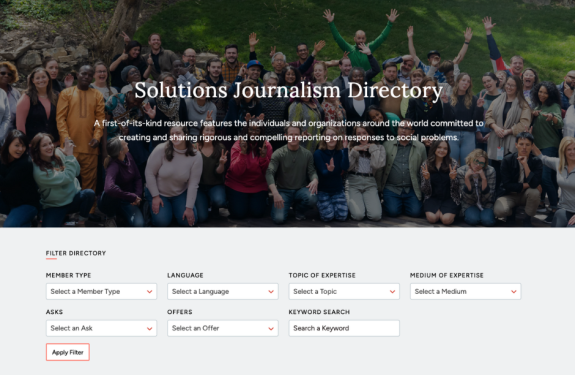This screenshot has height=375, width=575.
Task: Click the LANGUAGE label
Action: pos(185,275)
